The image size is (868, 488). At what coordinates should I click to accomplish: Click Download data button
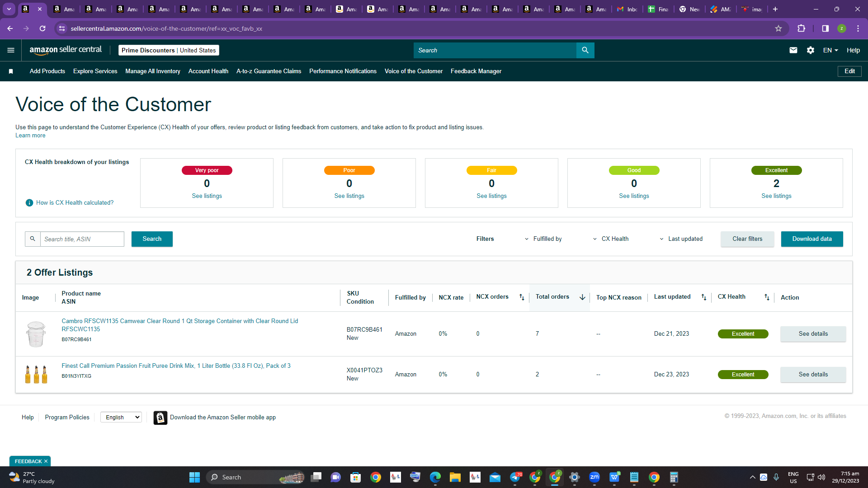coord(812,239)
